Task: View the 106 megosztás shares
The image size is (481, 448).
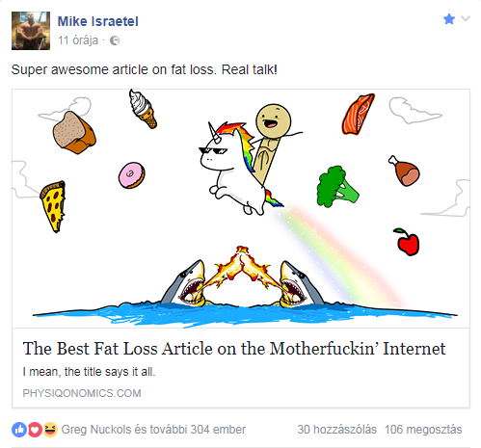Action: [423, 430]
